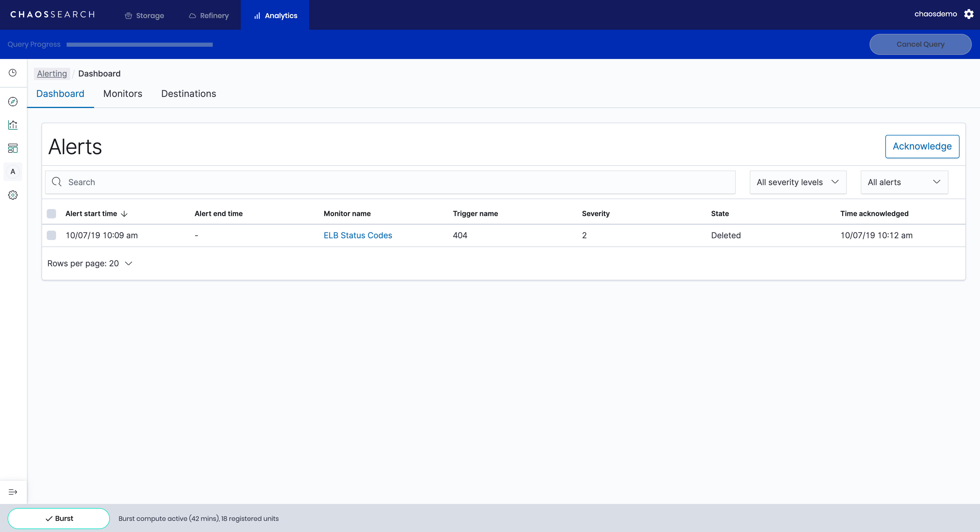Switch to the Monitors tab
Image resolution: width=980 pixels, height=532 pixels.
pos(122,93)
